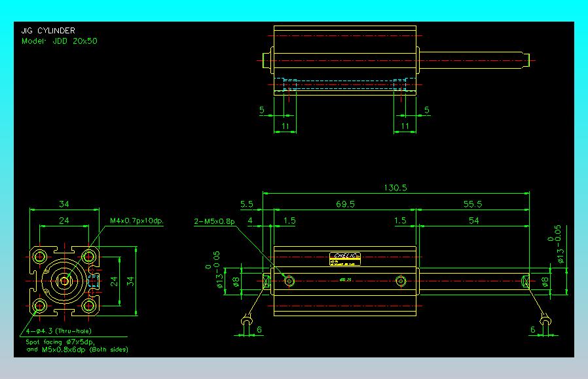
Task: Click the left "ø13-0.05" tolerance label
Action: click(x=215, y=270)
